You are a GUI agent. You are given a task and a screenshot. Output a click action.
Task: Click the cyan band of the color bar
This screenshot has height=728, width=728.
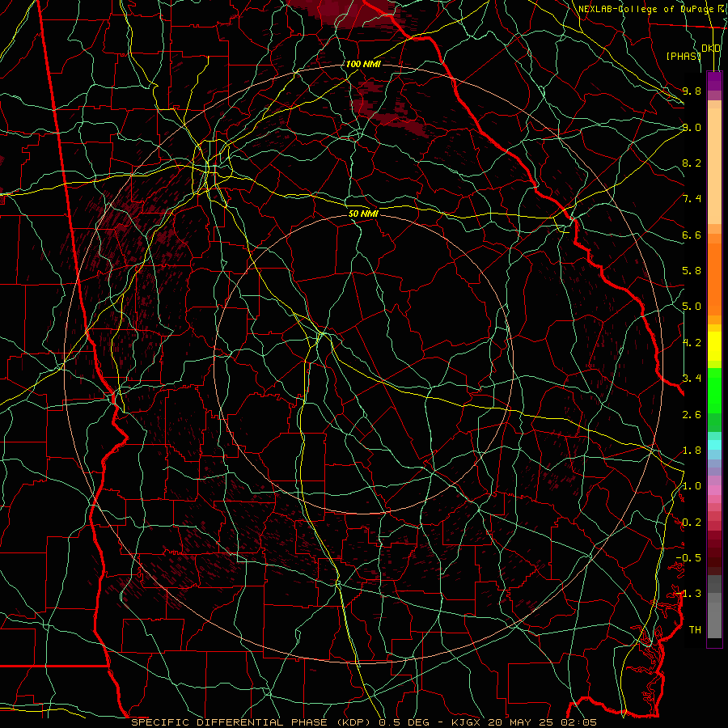714,445
